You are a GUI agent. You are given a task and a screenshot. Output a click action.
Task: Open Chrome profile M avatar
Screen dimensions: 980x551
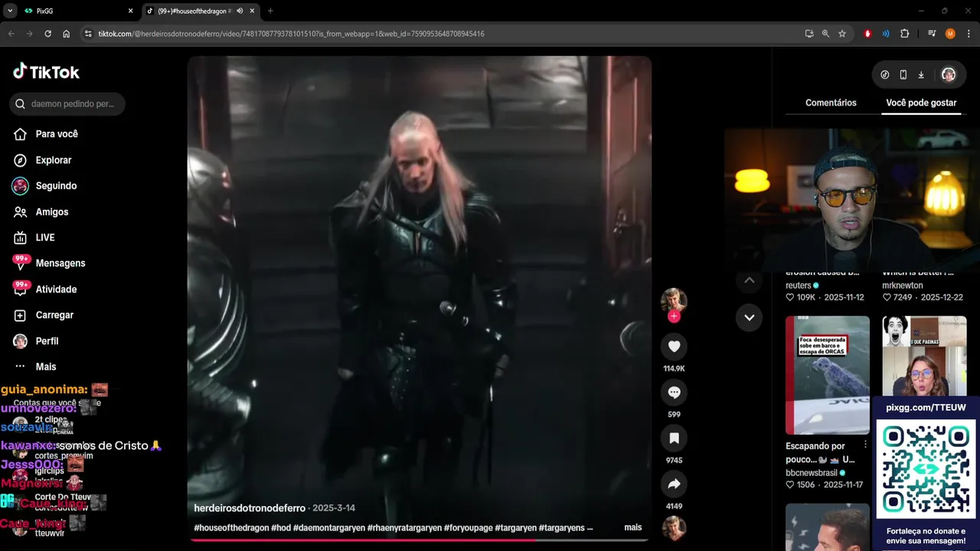(x=950, y=34)
